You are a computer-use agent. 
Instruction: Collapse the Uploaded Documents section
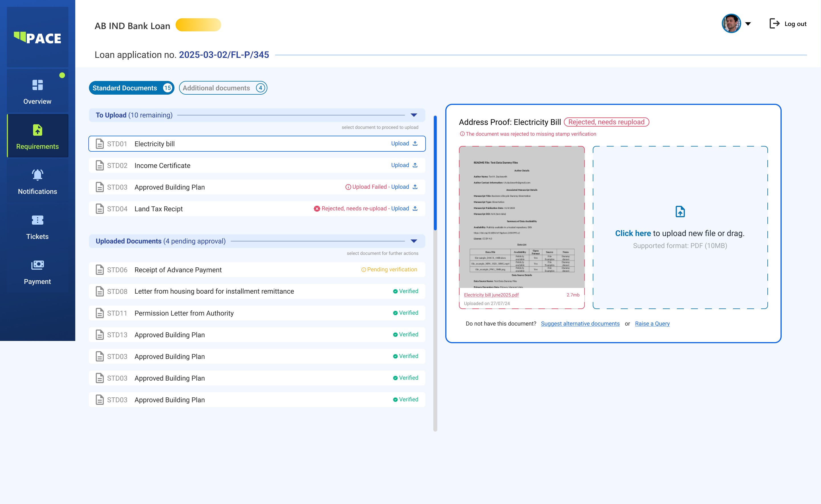pyautogui.click(x=414, y=241)
